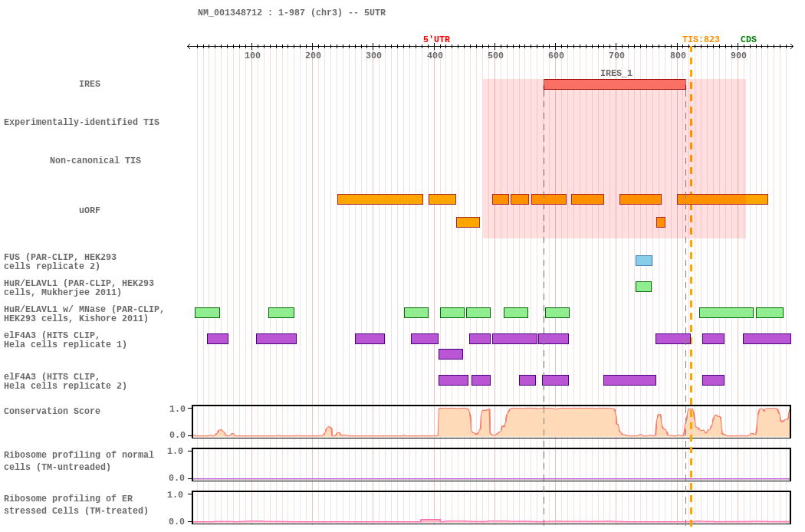Open the Conservation Score plot area
This screenshot has height=532, width=805.
coord(491,422)
